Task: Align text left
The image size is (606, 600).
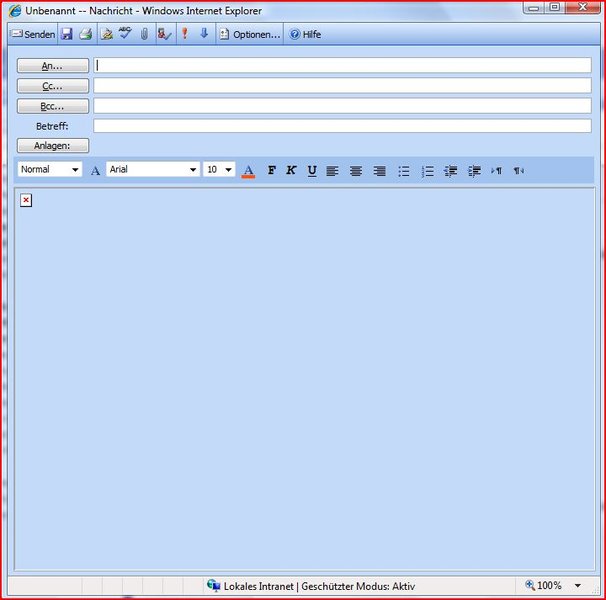Action: pos(332,170)
